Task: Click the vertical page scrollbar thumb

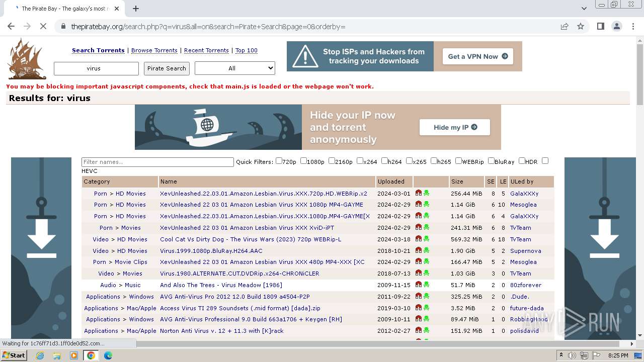Action: point(639,74)
